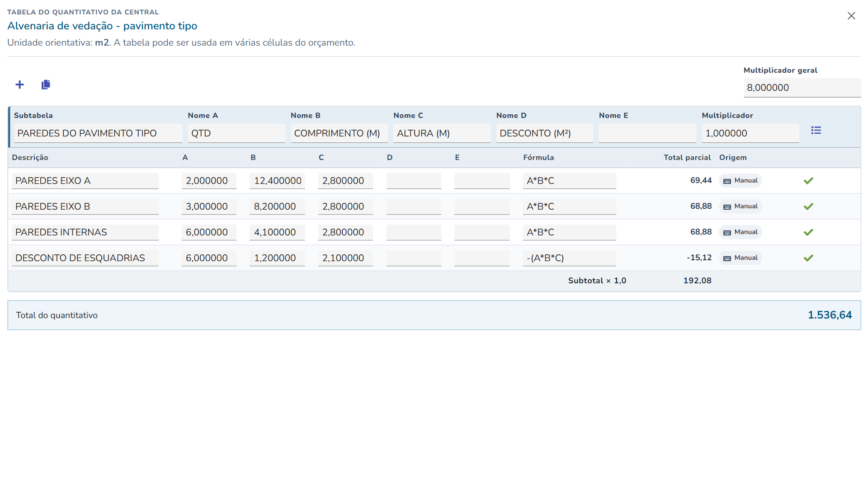Edit column B value 1,200000

[x=277, y=258]
